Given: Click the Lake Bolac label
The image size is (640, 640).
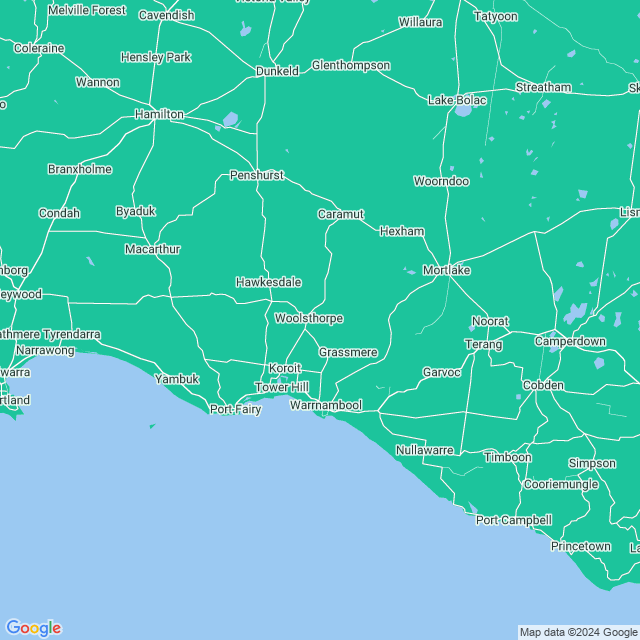Looking at the screenshot, I should coord(457,100).
